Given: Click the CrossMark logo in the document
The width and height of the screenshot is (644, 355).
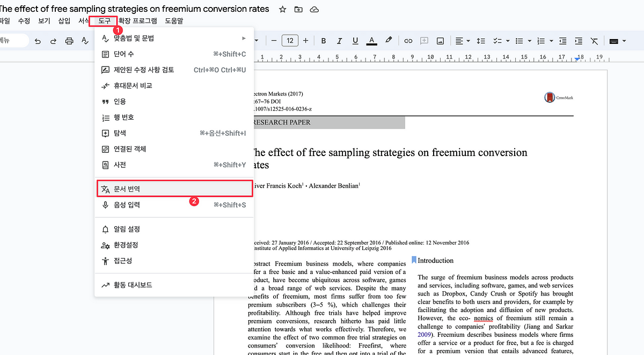Looking at the screenshot, I should (x=558, y=98).
